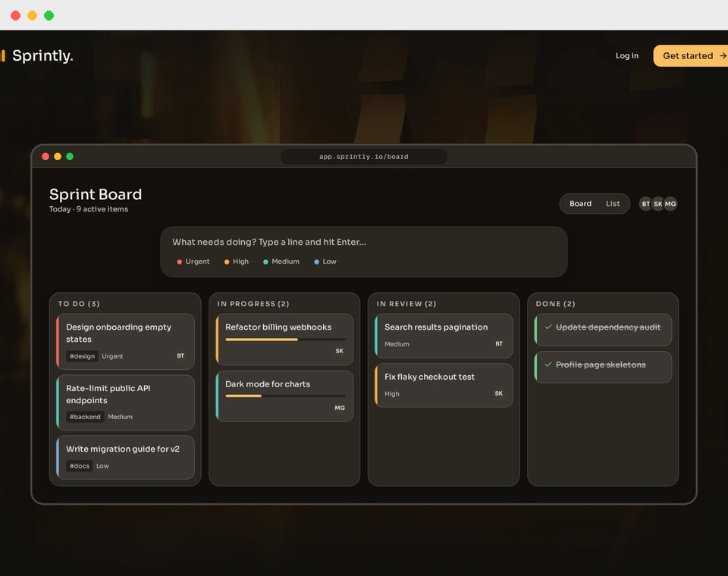Open the Log in link

pos(627,55)
